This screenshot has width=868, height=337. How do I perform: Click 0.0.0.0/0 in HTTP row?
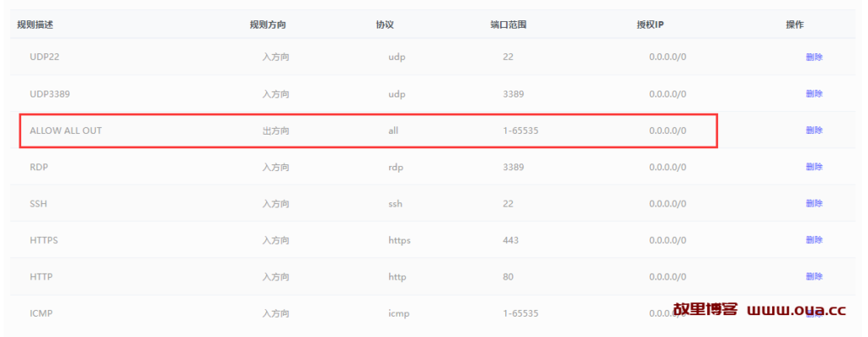point(668,277)
